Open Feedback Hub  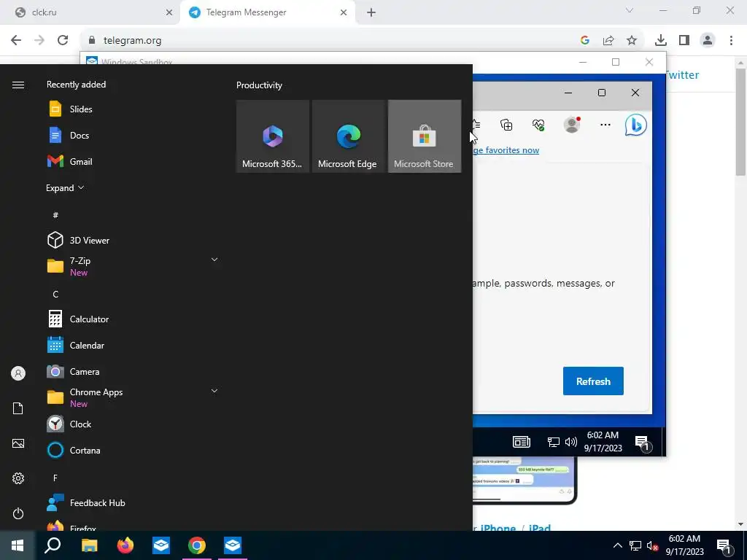point(133,502)
